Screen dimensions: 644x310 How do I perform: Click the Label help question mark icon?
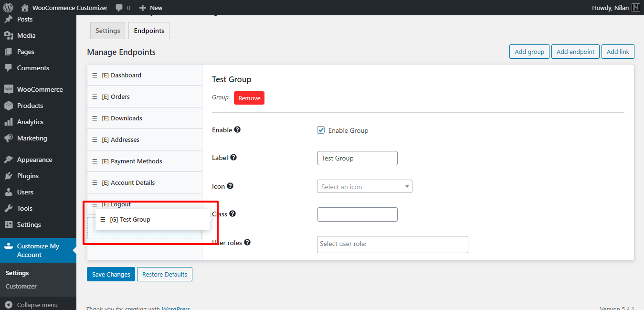tap(233, 157)
